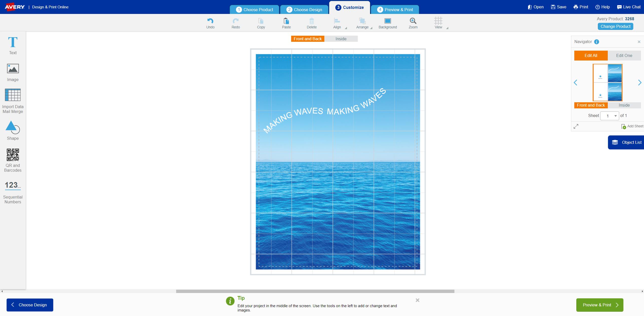Viewport: 644px width, 316px height.
Task: Show Navigator info tooltip icon
Action: tap(597, 42)
